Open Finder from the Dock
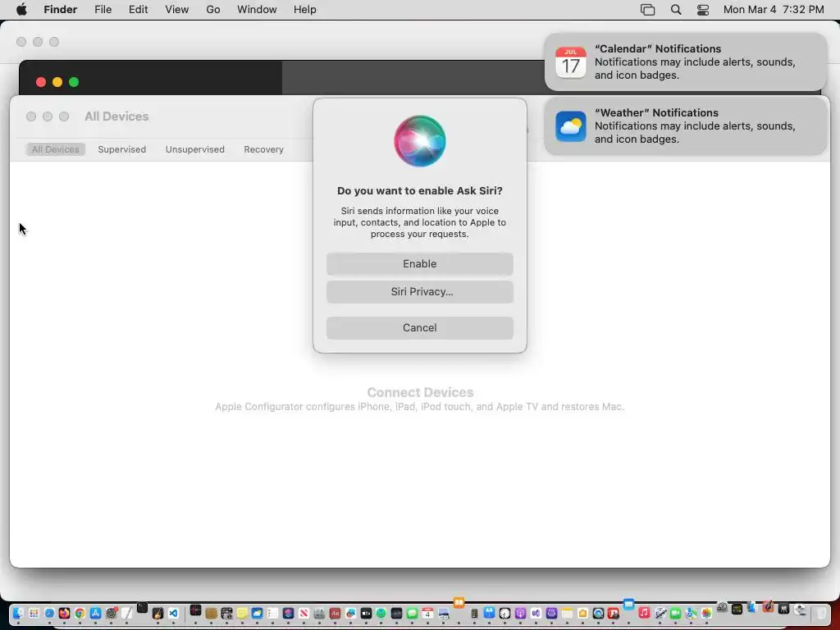The image size is (840, 630). 18,614
